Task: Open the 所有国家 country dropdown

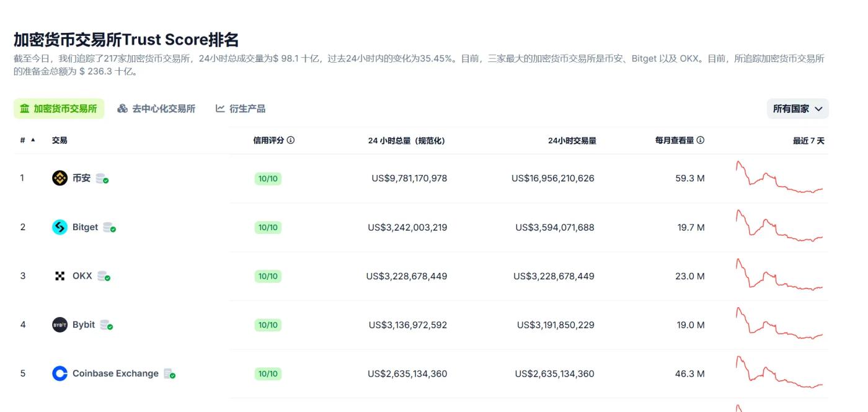Action: [x=797, y=109]
